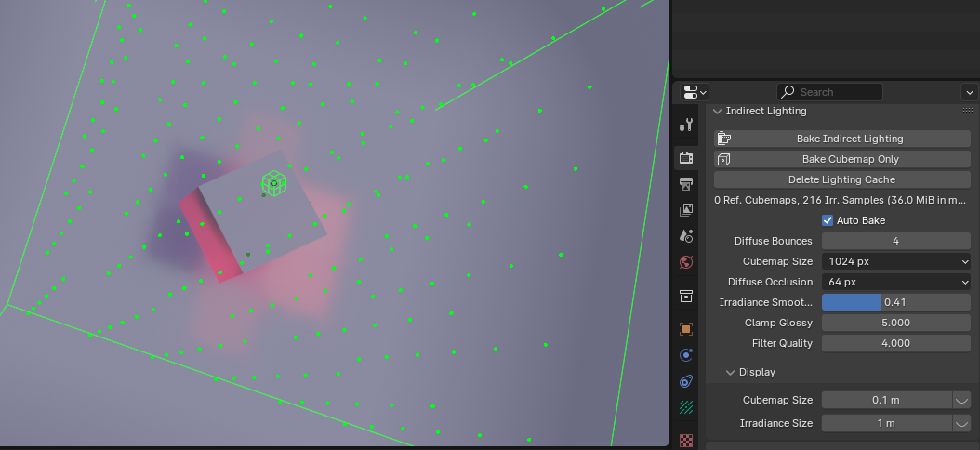
Task: Open the View Layer properties tab
Action: point(685,210)
